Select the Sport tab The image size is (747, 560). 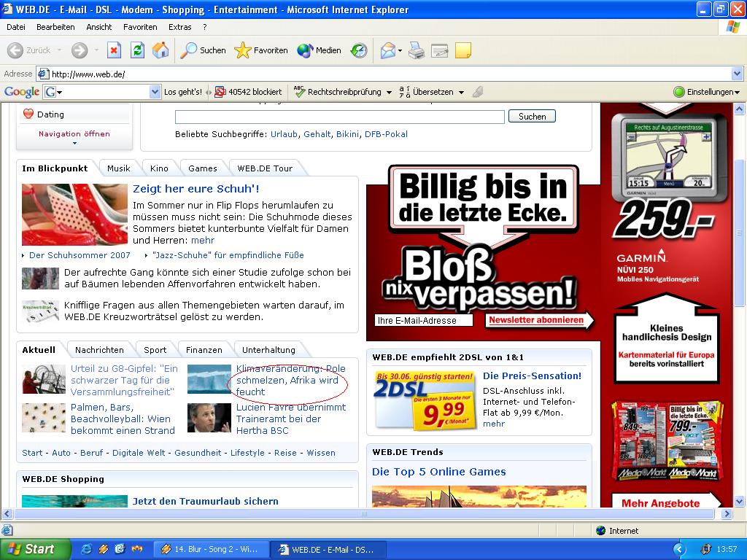155,350
